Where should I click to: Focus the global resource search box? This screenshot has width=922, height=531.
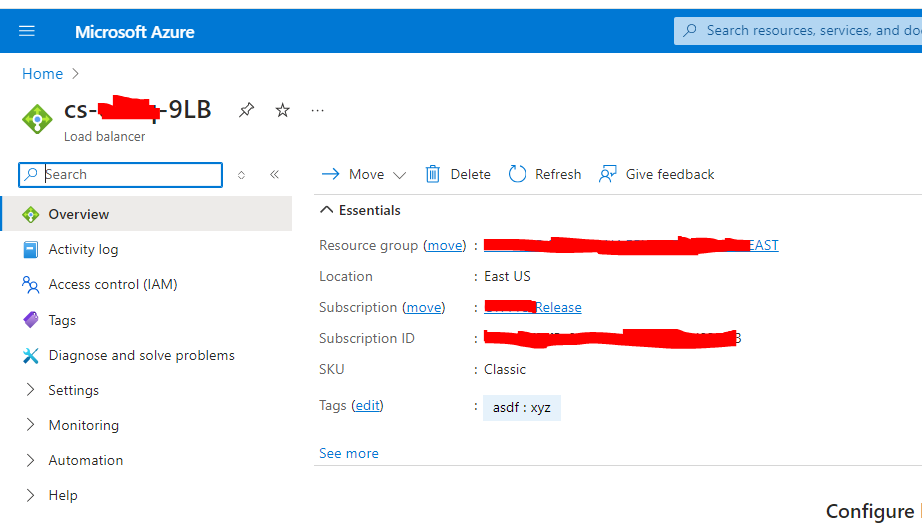(798, 31)
